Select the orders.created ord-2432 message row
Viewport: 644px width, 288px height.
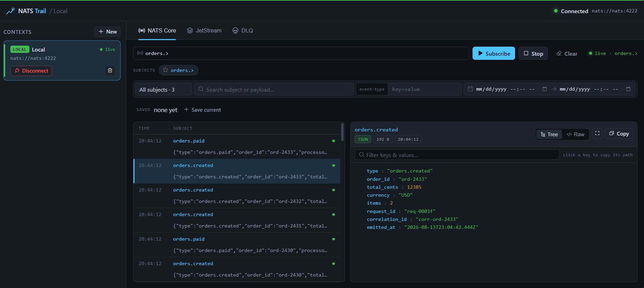237,196
